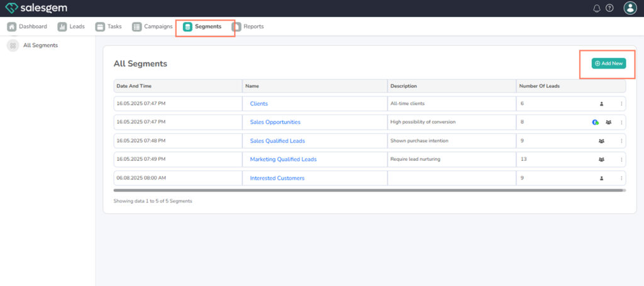644x286 pixels.
Task: Expand three-dot menu for Sales Opportunities row
Action: click(621, 123)
